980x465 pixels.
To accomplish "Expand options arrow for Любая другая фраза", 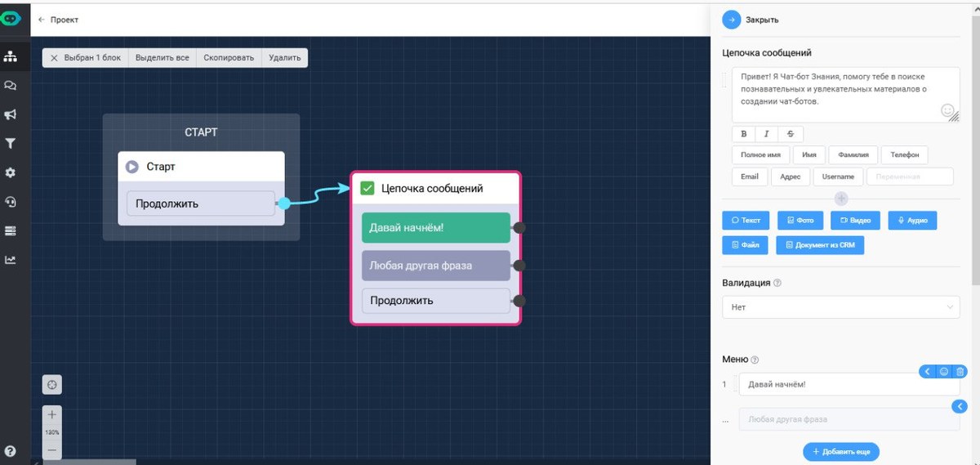I will click(x=960, y=406).
